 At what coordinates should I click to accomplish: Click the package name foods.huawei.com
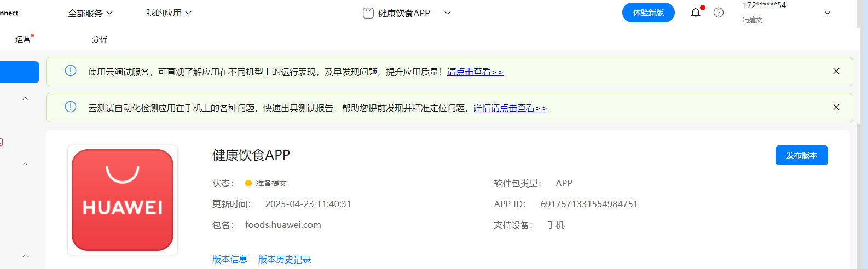pyautogui.click(x=283, y=225)
